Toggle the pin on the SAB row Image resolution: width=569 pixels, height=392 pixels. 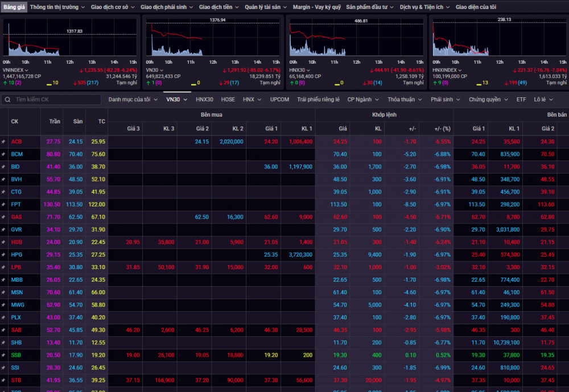3,330
